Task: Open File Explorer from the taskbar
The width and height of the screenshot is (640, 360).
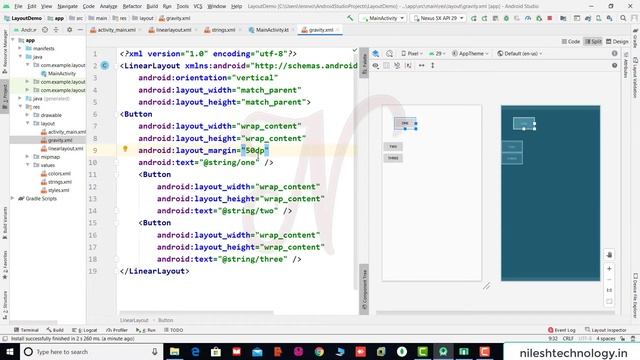Action: coord(175,351)
